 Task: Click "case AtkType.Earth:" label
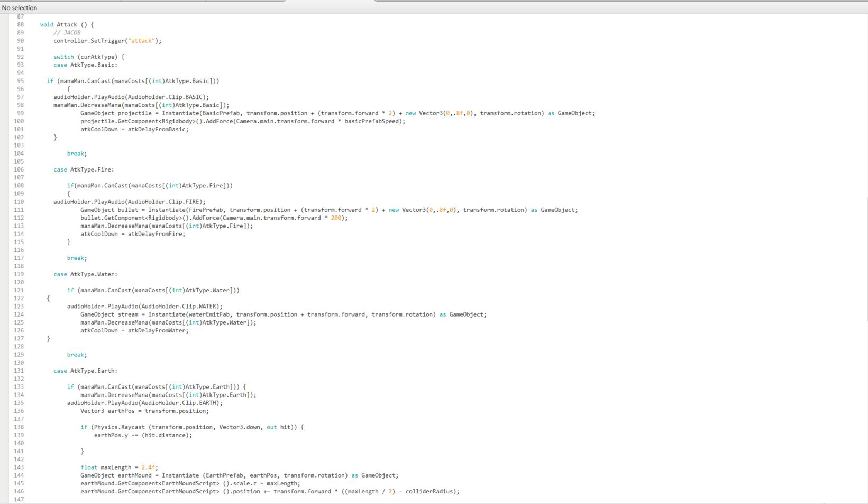click(x=85, y=371)
